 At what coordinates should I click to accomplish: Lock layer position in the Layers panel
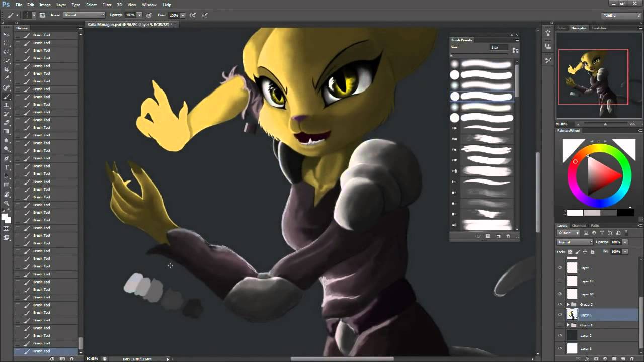(x=585, y=252)
